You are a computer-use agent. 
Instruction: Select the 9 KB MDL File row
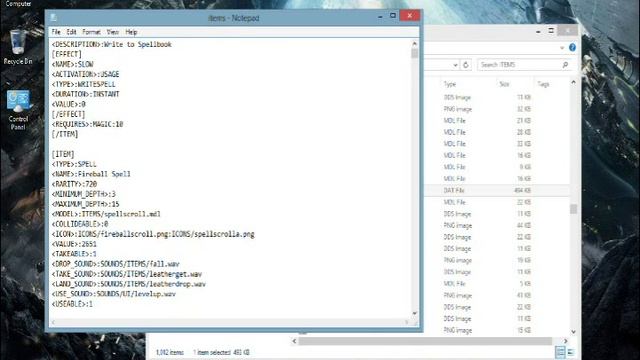[x=497, y=167]
